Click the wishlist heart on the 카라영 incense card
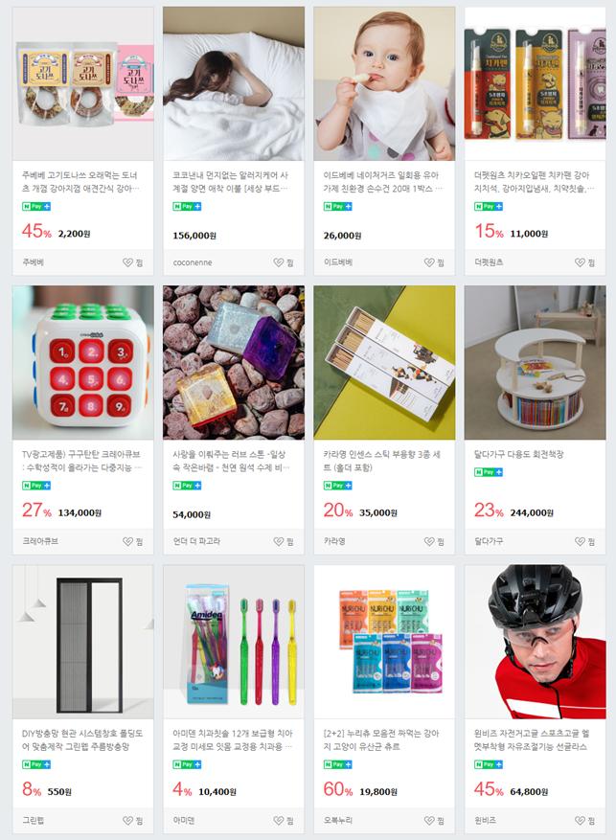The image size is (616, 840). [434, 541]
